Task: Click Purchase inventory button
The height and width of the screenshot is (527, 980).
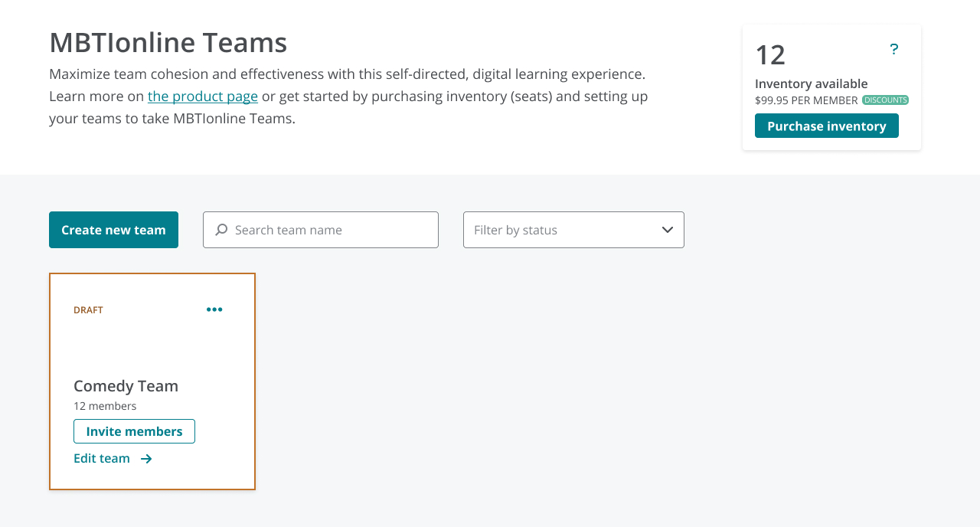Action: tap(827, 126)
